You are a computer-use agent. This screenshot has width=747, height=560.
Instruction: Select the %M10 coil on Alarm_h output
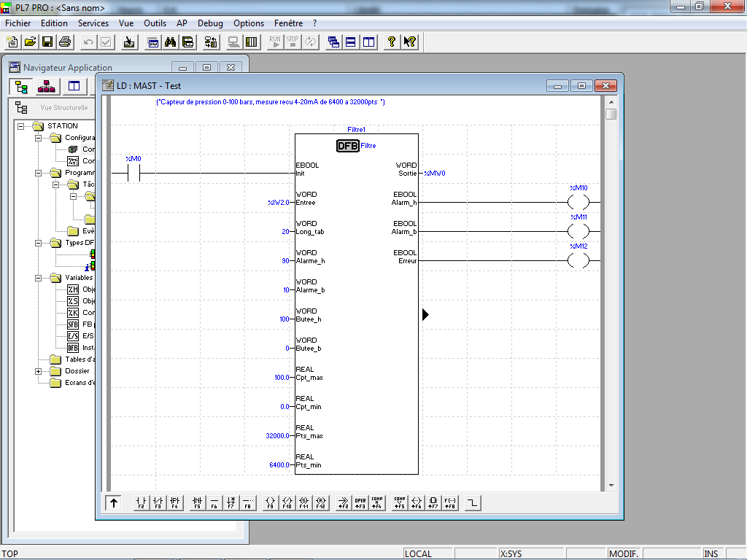[x=578, y=203]
